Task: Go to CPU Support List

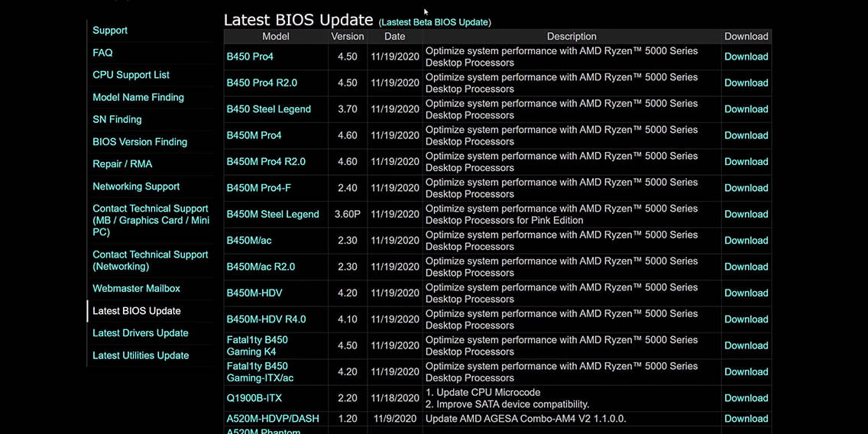Action: 131,75
